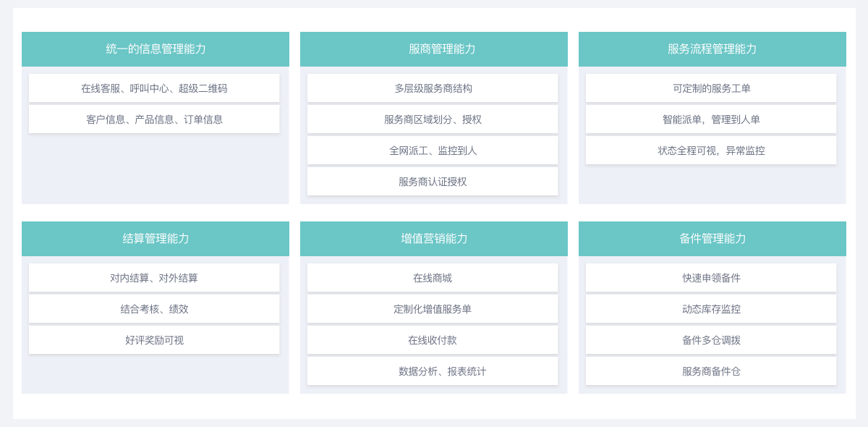
Task: Select the 客户信息、产品信息、订单信息 item
Action: [154, 119]
